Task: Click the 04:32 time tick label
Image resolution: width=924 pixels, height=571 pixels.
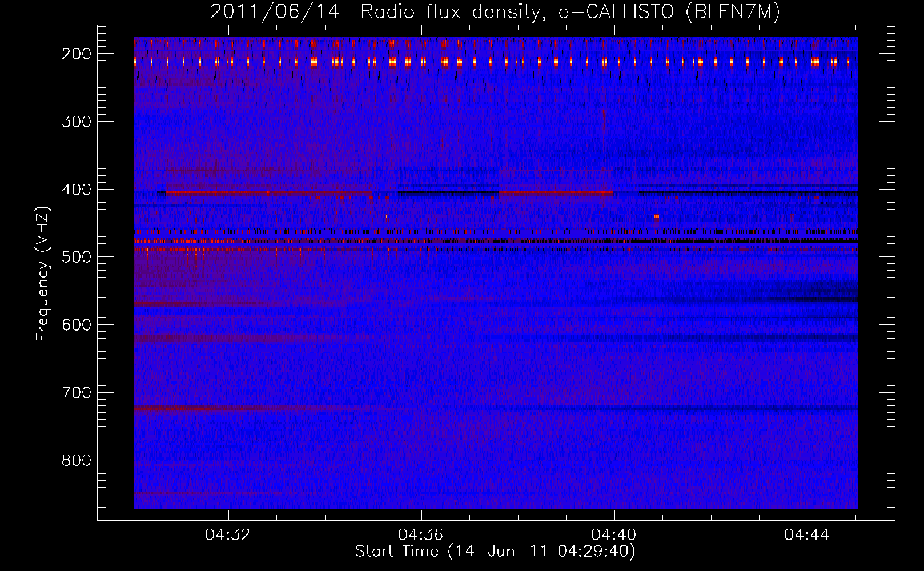Action: click(x=228, y=535)
